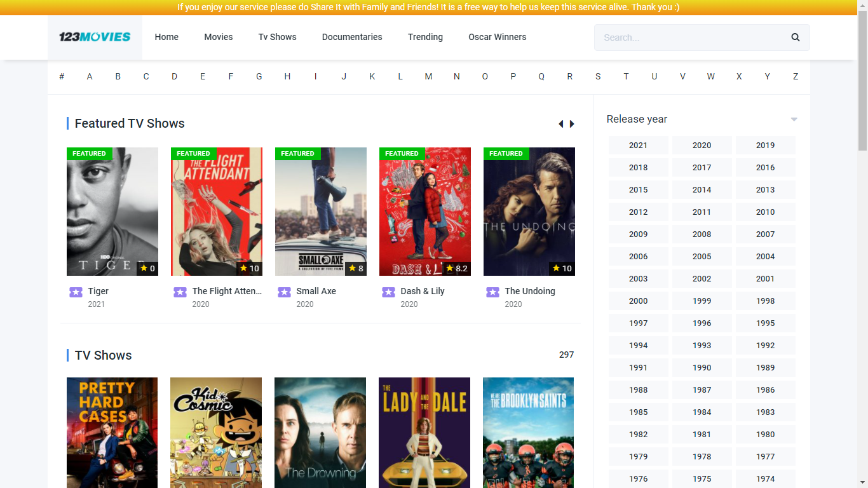
Task: Click the star rating on The Undoing poster
Action: coord(562,268)
